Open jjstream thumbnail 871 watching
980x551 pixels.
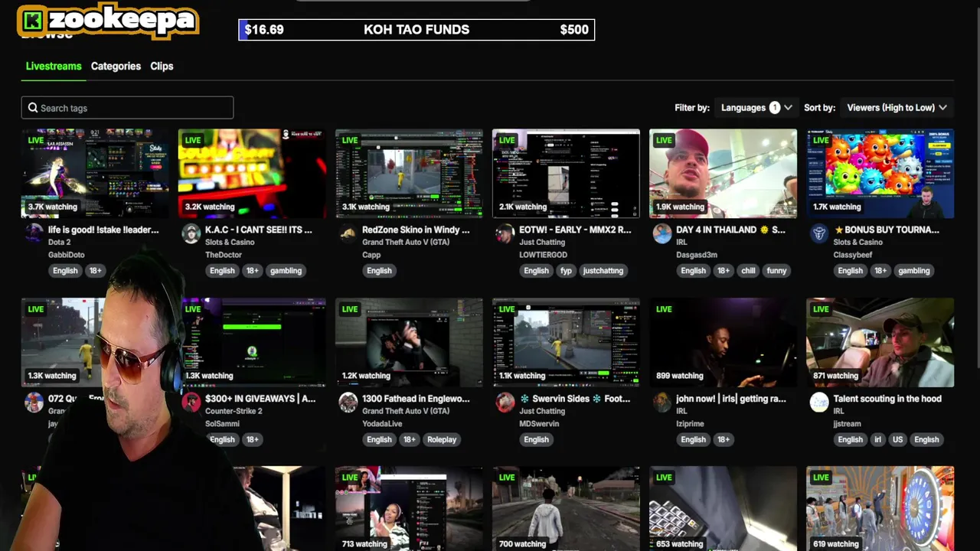pyautogui.click(x=880, y=343)
